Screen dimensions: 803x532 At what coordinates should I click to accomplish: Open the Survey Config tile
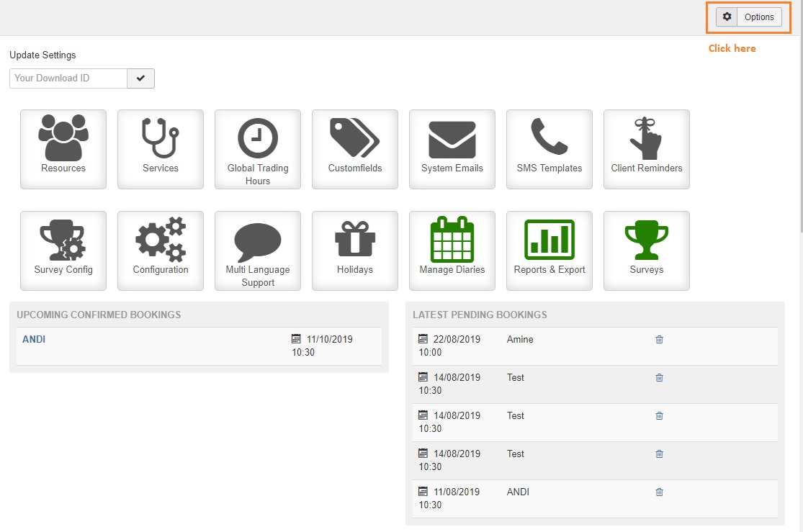pos(63,251)
